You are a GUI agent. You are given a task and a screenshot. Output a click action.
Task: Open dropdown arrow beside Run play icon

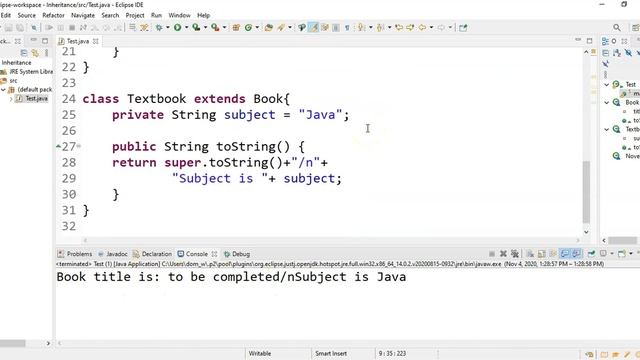pyautogui.click(x=187, y=28)
